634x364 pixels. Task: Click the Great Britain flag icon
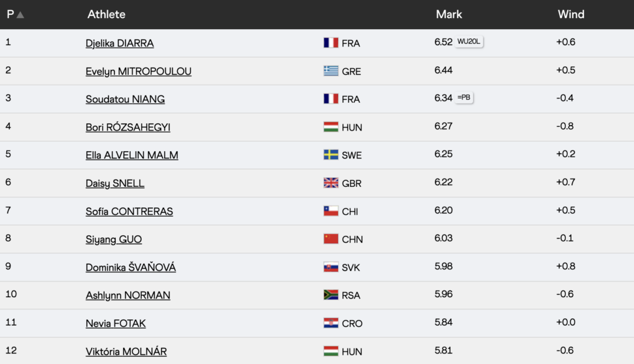click(x=331, y=183)
